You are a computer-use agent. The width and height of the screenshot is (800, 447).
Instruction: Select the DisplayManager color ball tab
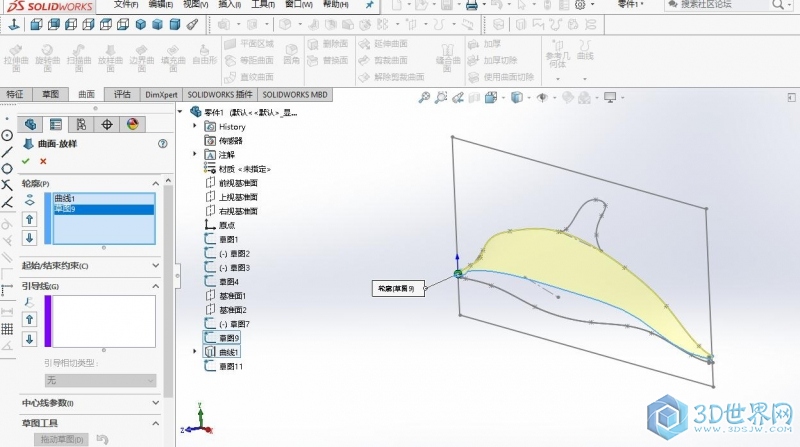132,124
